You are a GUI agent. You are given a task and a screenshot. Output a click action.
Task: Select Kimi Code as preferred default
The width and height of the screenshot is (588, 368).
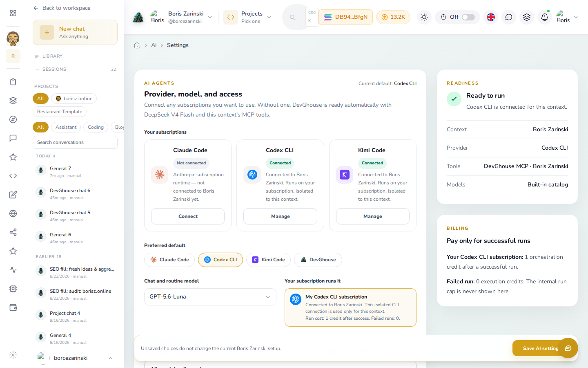[268, 260]
